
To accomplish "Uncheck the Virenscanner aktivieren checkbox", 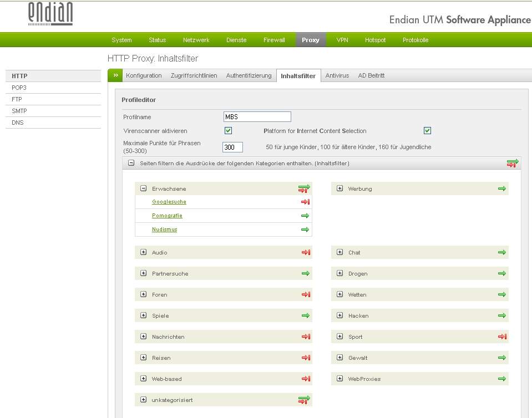I will (x=229, y=130).
